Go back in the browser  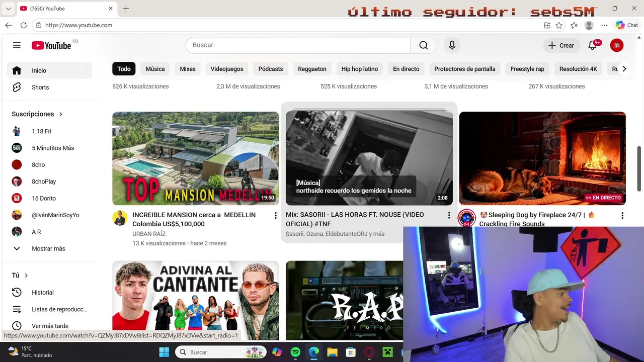pos(9,25)
